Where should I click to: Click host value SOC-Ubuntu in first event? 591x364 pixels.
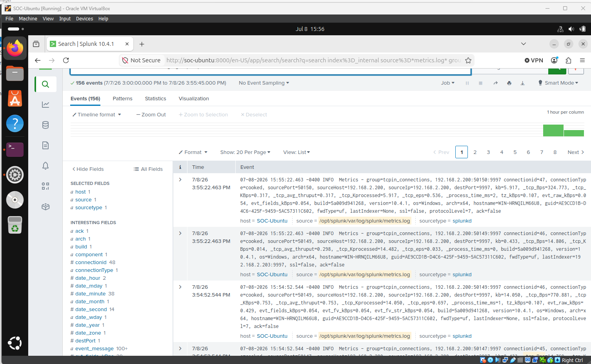click(x=272, y=221)
